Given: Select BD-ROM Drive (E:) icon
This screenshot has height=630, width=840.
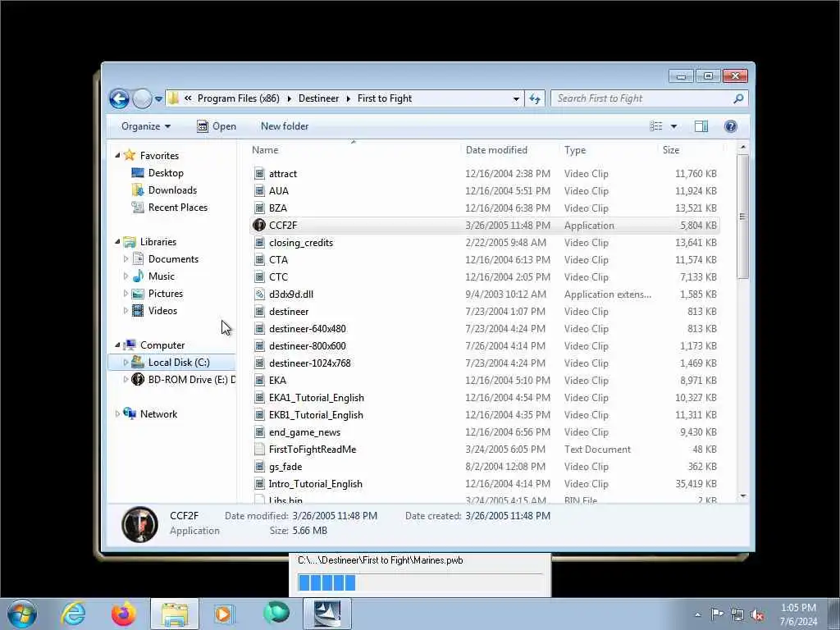Looking at the screenshot, I should point(138,379).
